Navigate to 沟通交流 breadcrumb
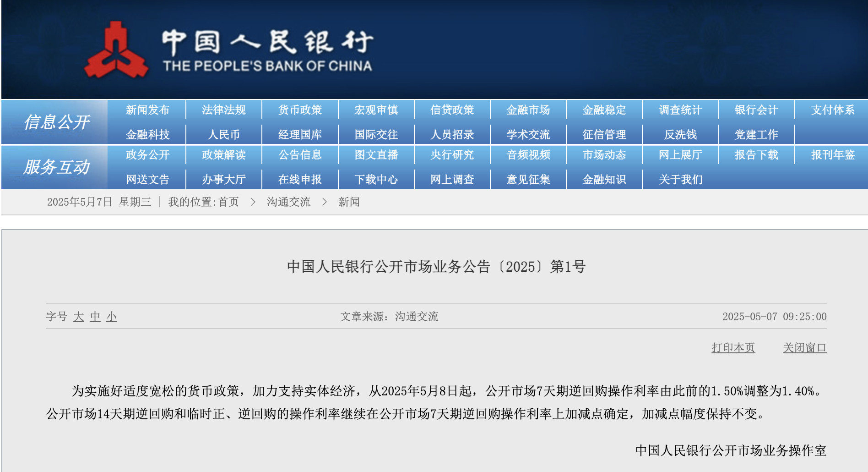The height and width of the screenshot is (472, 868). click(x=288, y=202)
